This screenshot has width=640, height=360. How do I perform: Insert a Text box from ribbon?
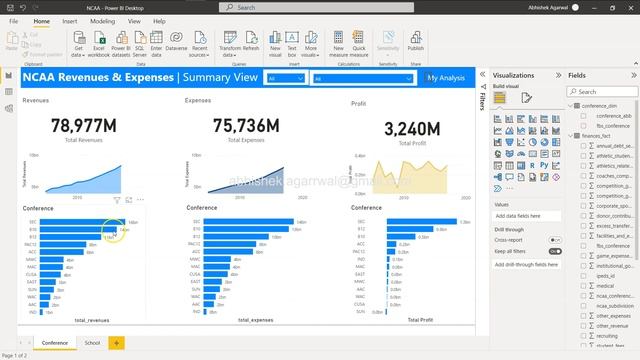(x=292, y=44)
